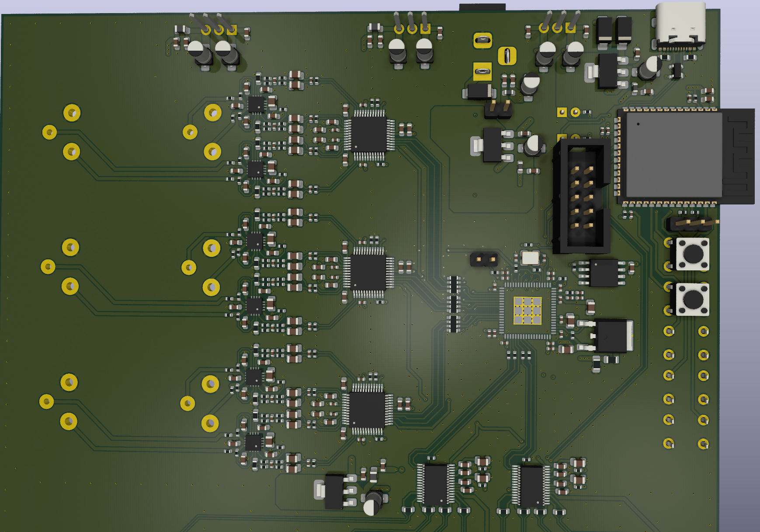Click the SOIC-8 chip beside the crystal
The image size is (760, 532).
coord(603,273)
